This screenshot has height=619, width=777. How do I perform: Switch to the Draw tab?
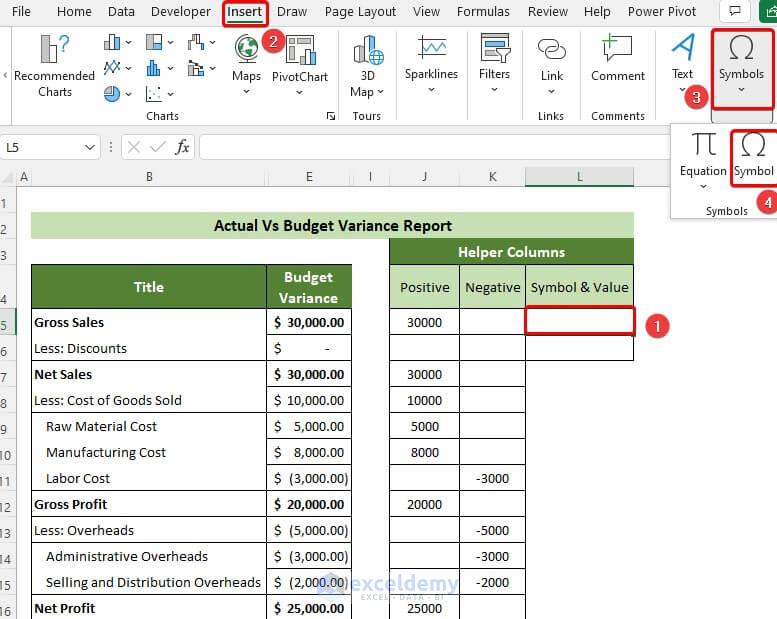point(292,11)
